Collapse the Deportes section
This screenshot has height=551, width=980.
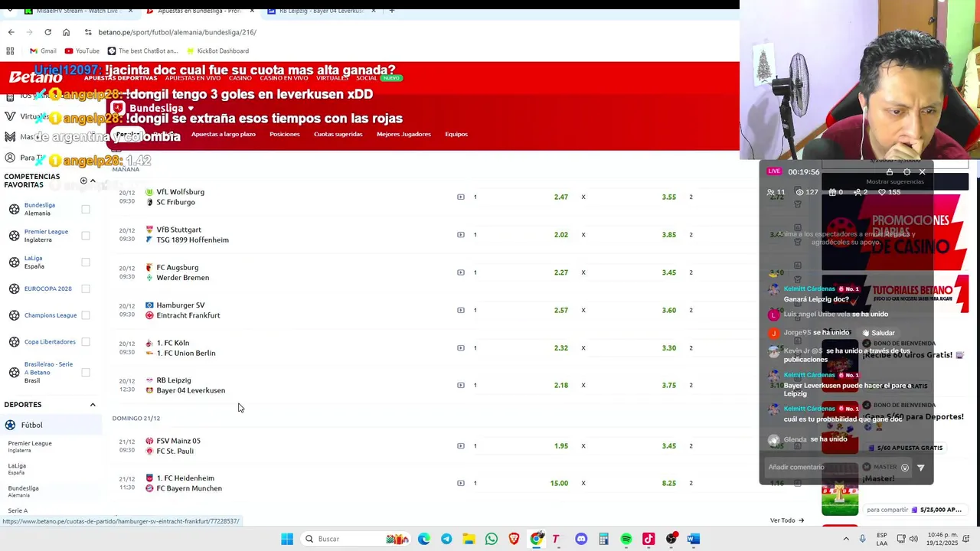point(93,405)
